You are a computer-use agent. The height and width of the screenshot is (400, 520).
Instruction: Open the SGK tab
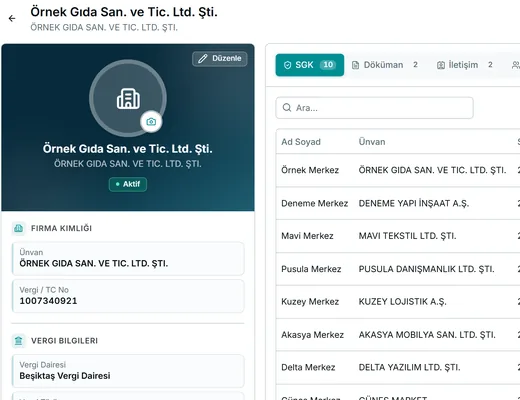tap(310, 65)
